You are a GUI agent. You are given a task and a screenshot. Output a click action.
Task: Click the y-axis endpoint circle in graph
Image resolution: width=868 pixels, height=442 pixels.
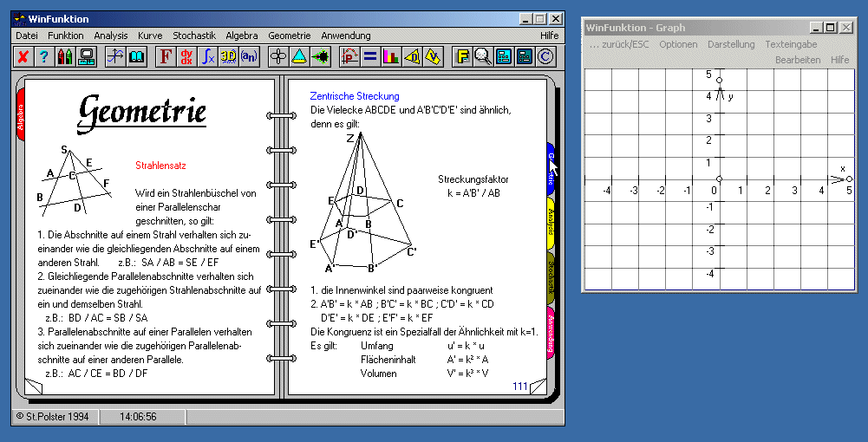tap(719, 81)
